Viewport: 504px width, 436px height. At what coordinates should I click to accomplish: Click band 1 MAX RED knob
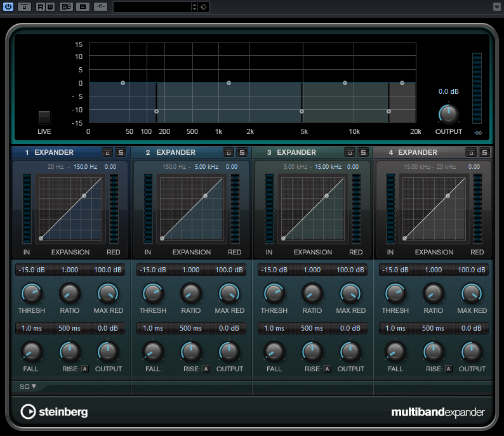[108, 293]
